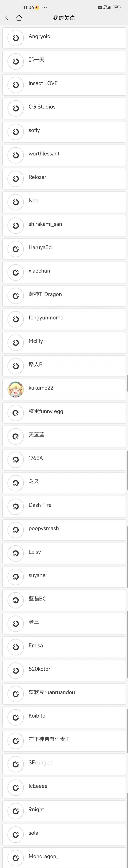The image size is (128, 868).
Task: Tap Dash Fire avatar spinner icon
Action: click(15, 506)
